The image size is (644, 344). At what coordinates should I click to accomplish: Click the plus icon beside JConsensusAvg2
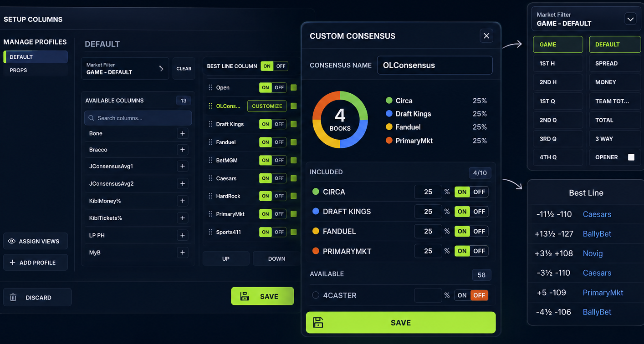tap(183, 184)
